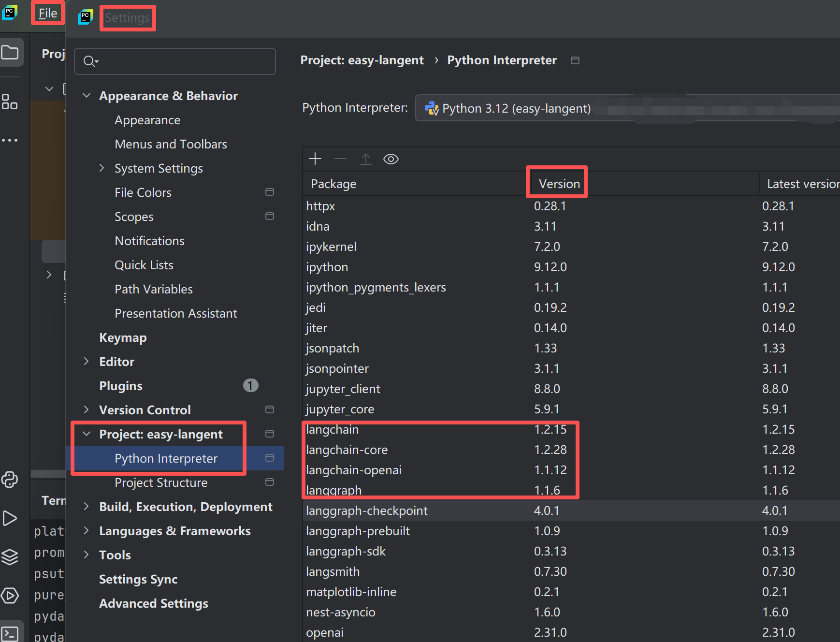This screenshot has width=840, height=642.
Task: Expand the Languages & Frameworks section
Action: pyautogui.click(x=87, y=530)
